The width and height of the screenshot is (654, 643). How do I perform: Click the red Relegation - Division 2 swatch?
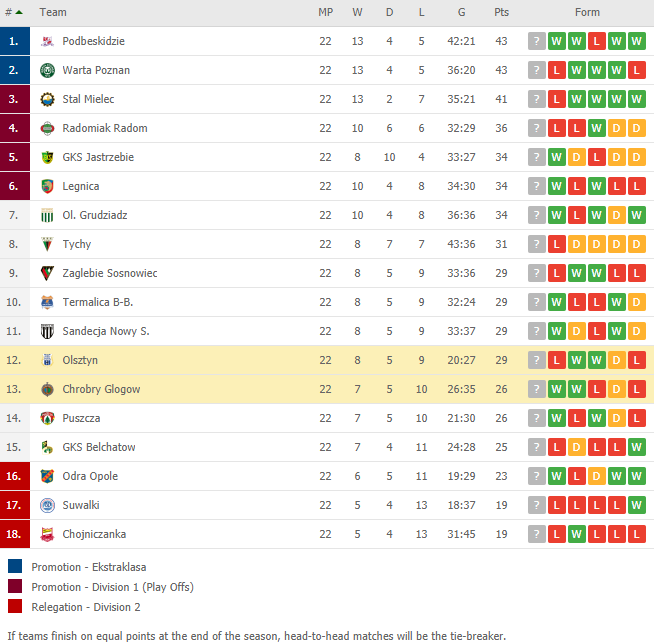15,606
